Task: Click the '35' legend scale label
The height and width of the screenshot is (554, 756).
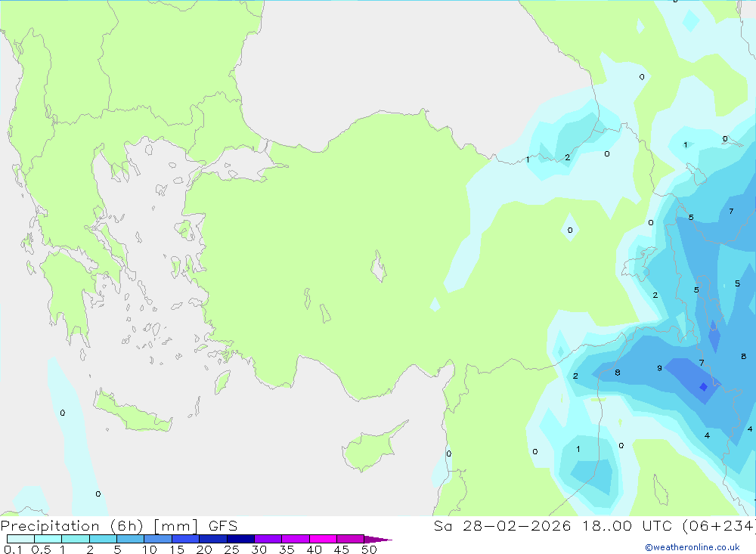Action: [287, 549]
